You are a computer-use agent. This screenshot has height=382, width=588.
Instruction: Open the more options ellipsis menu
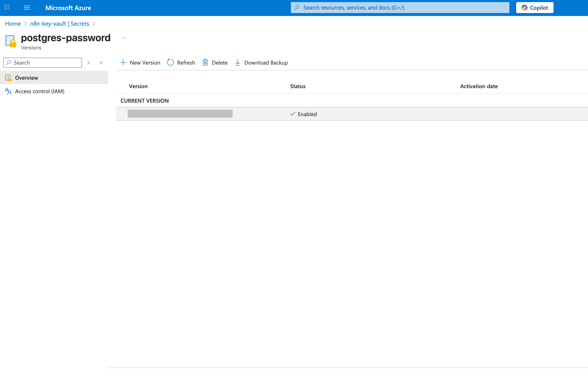click(x=124, y=38)
